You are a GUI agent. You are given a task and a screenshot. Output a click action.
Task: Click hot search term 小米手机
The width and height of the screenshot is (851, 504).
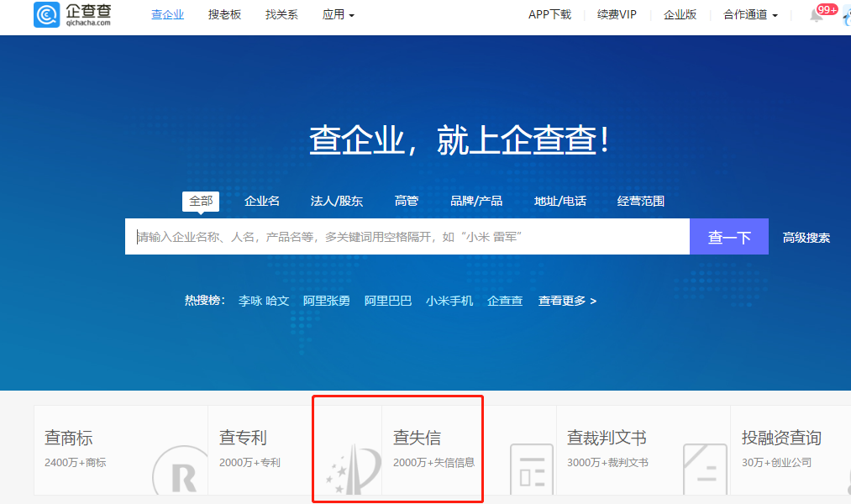pos(449,301)
